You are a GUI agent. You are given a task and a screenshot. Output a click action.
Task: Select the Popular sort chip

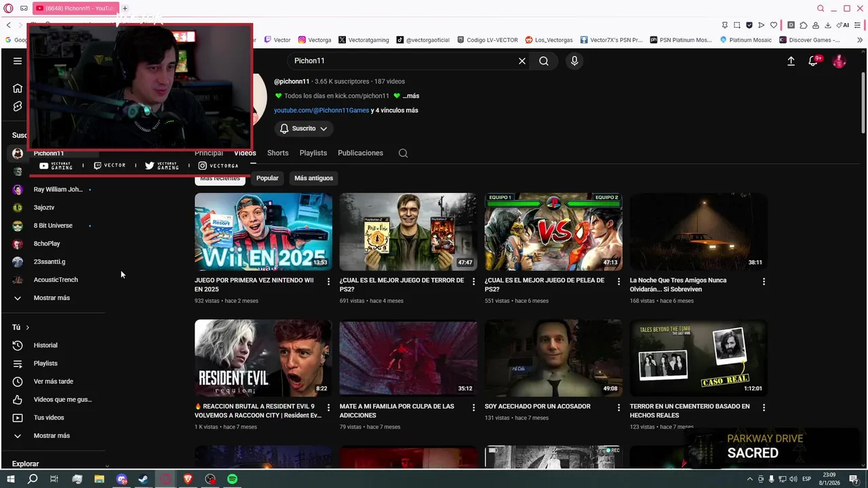click(x=267, y=178)
